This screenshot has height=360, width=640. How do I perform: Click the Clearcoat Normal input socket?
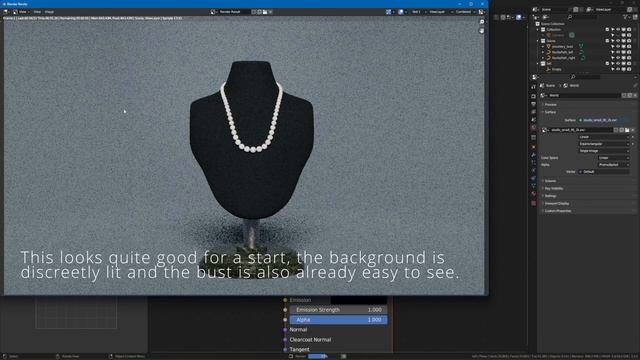point(285,340)
